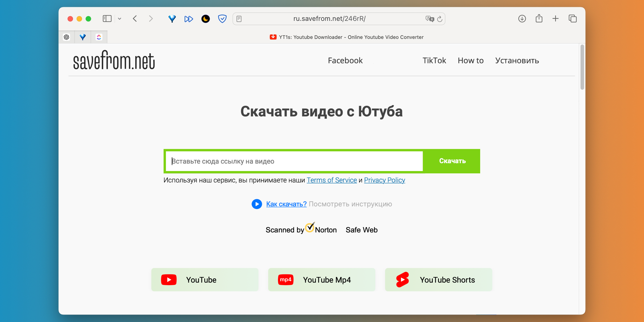644x322 pixels.
Task: Open the Privacy Policy link
Action: [385, 180]
